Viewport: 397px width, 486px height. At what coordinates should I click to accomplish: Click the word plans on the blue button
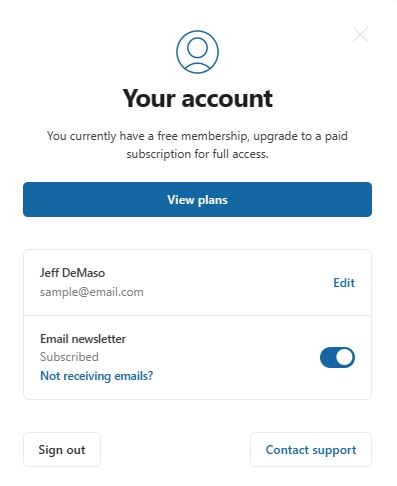click(x=213, y=200)
